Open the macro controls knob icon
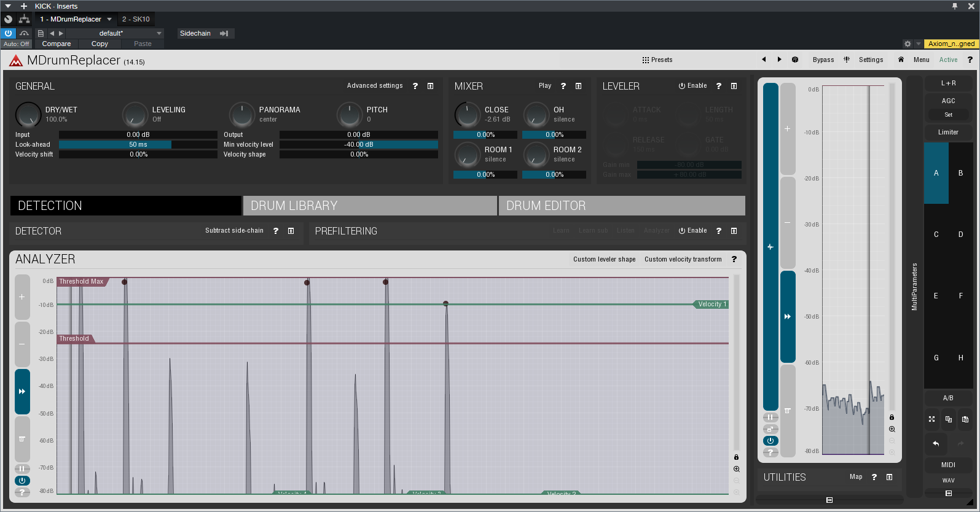The image size is (980, 512). pyautogui.click(x=9, y=19)
